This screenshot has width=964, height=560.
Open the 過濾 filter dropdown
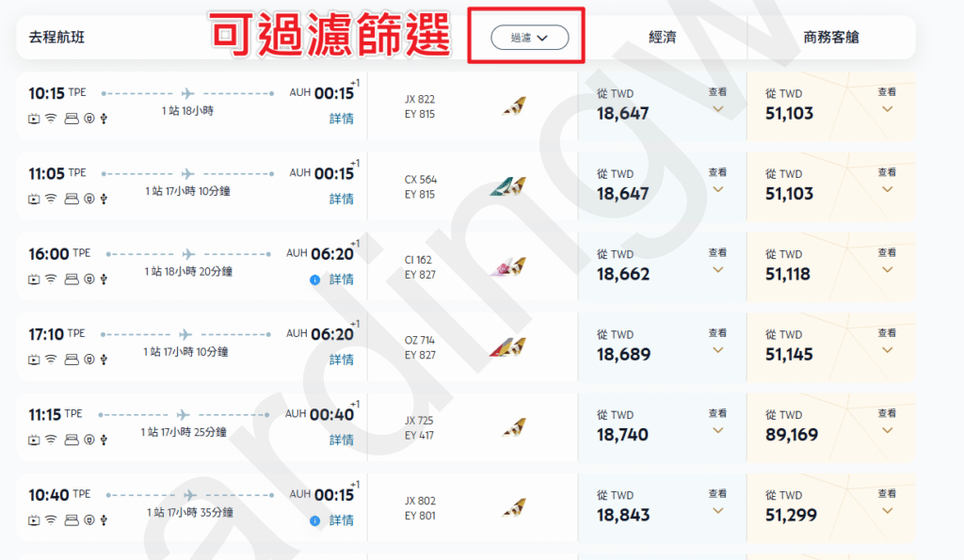(x=529, y=38)
